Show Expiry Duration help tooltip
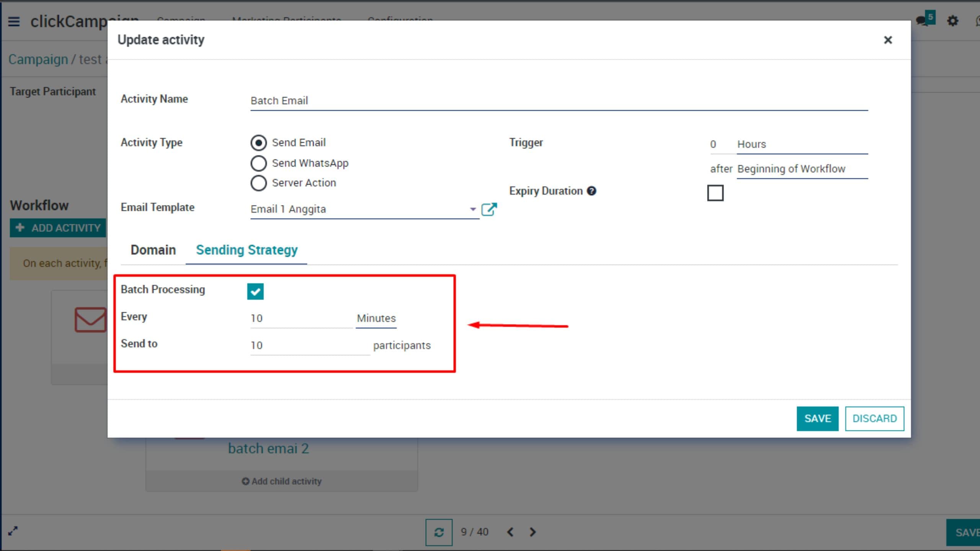 pyautogui.click(x=591, y=191)
